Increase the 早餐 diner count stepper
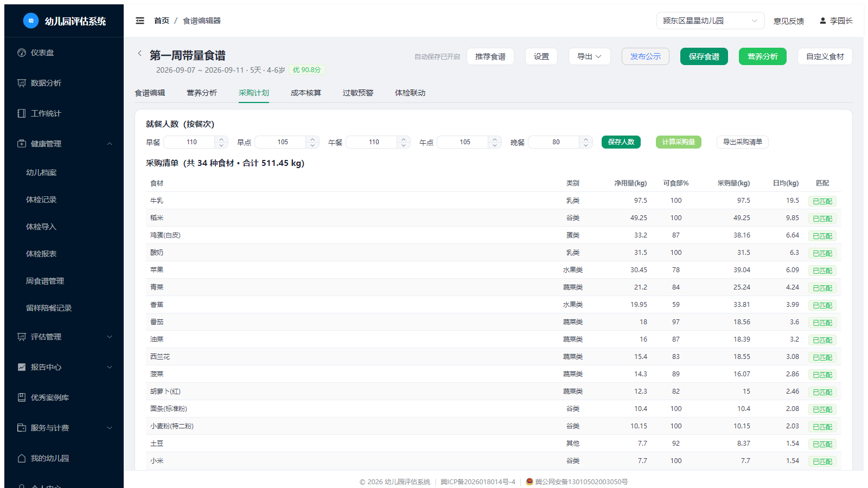 click(x=221, y=139)
